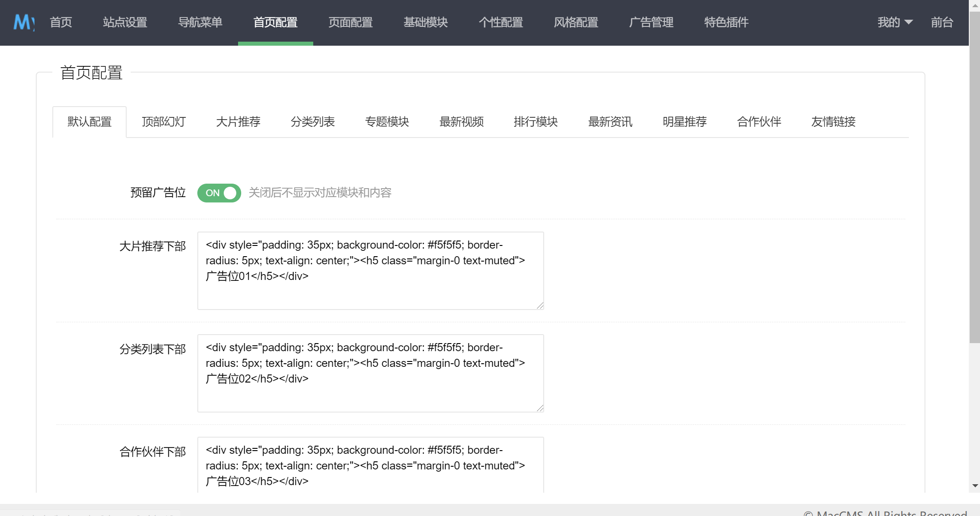Open the 前台 link
This screenshot has width=980, height=516.
[x=942, y=22]
